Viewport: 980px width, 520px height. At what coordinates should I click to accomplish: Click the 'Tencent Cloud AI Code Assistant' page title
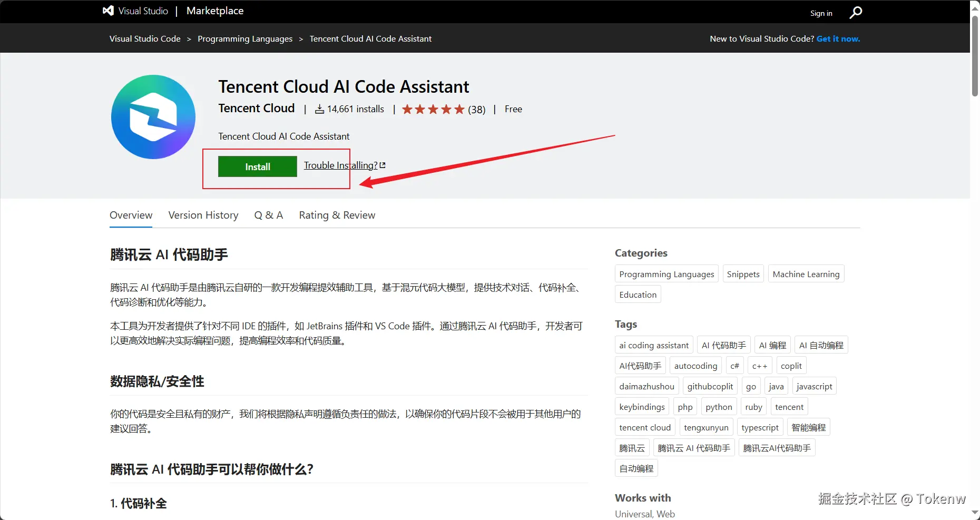click(x=344, y=86)
